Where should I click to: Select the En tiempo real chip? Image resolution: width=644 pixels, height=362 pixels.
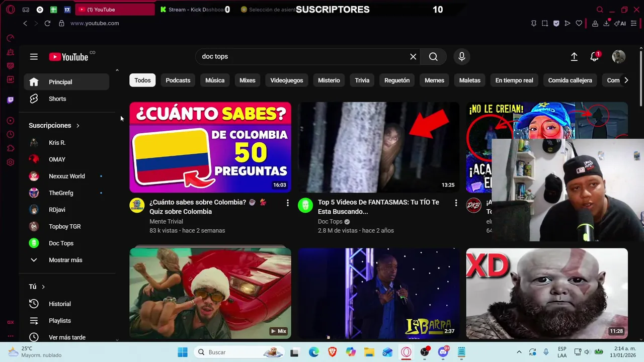point(514,80)
